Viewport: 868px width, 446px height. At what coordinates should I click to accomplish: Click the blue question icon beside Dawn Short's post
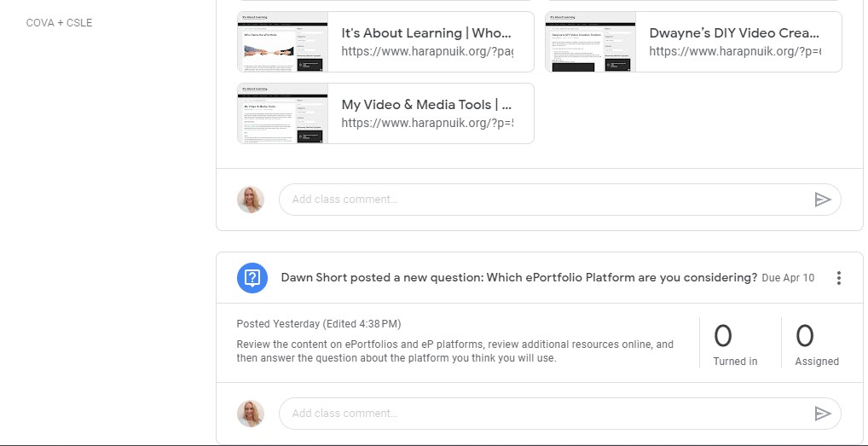pos(252,278)
